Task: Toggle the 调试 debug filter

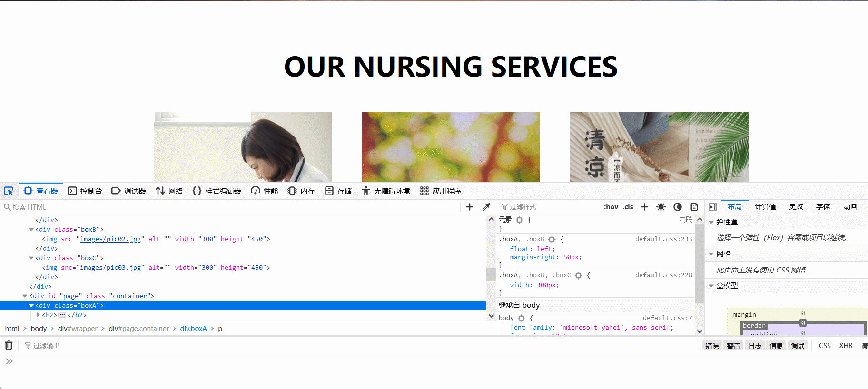Action: pos(798,346)
